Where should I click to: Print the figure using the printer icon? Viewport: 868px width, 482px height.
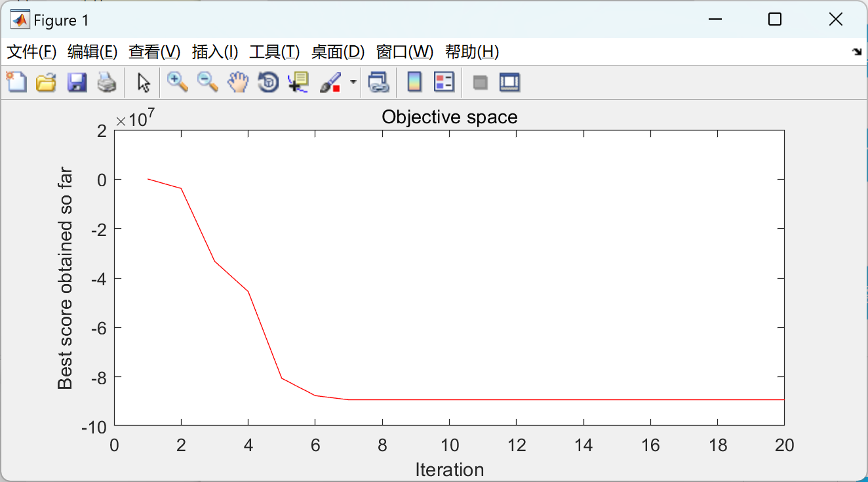coord(107,82)
